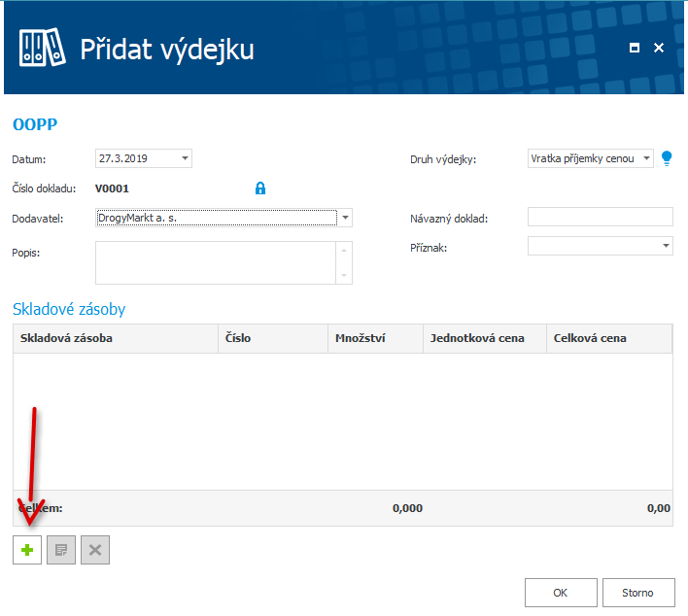This screenshot has height=616, width=688.
Task: Click the grey X delete item button
Action: coord(95,550)
